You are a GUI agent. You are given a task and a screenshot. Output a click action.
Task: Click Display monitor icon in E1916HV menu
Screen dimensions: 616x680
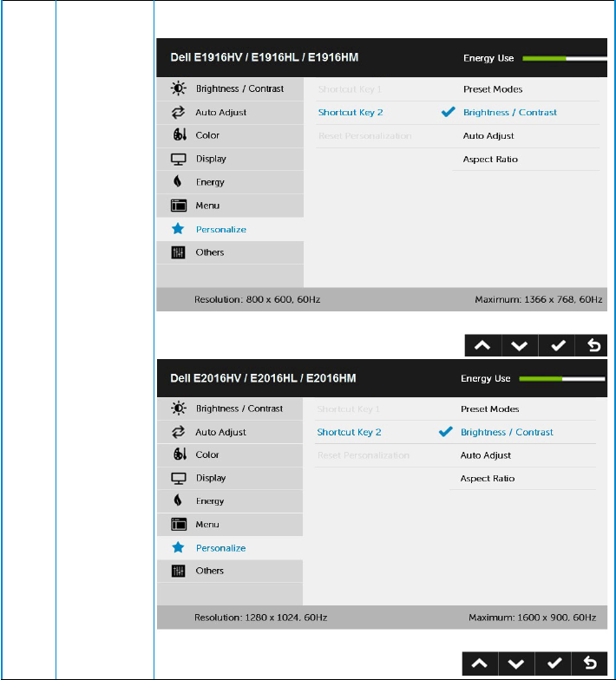click(178, 160)
